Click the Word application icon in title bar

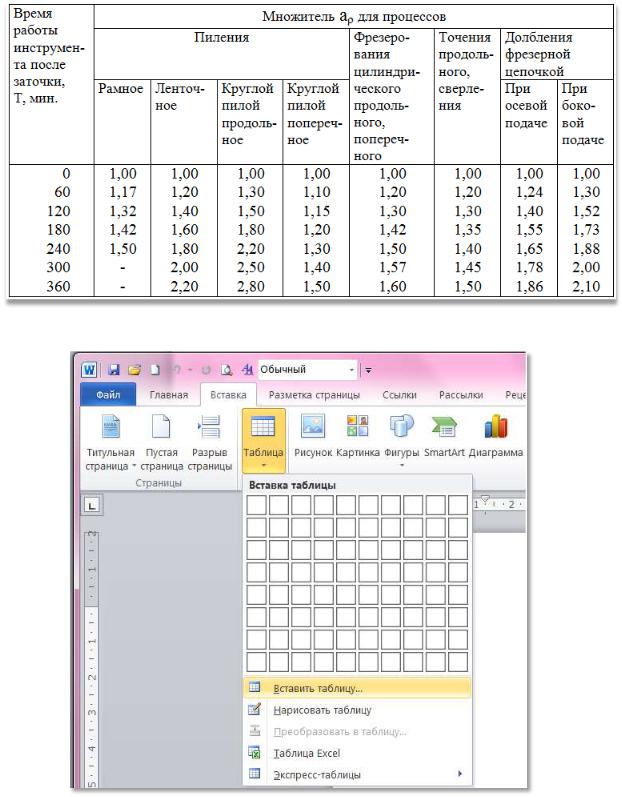89,370
